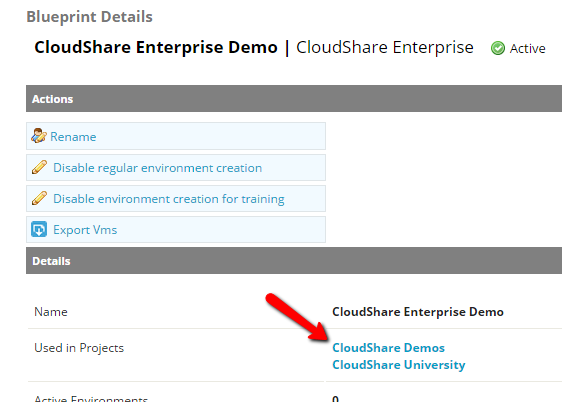The height and width of the screenshot is (402, 562).
Task: Click the Used in Projects row label
Action: (79, 348)
